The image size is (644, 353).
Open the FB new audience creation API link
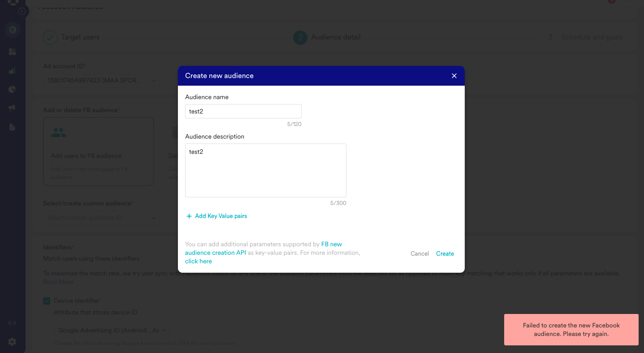(264, 248)
